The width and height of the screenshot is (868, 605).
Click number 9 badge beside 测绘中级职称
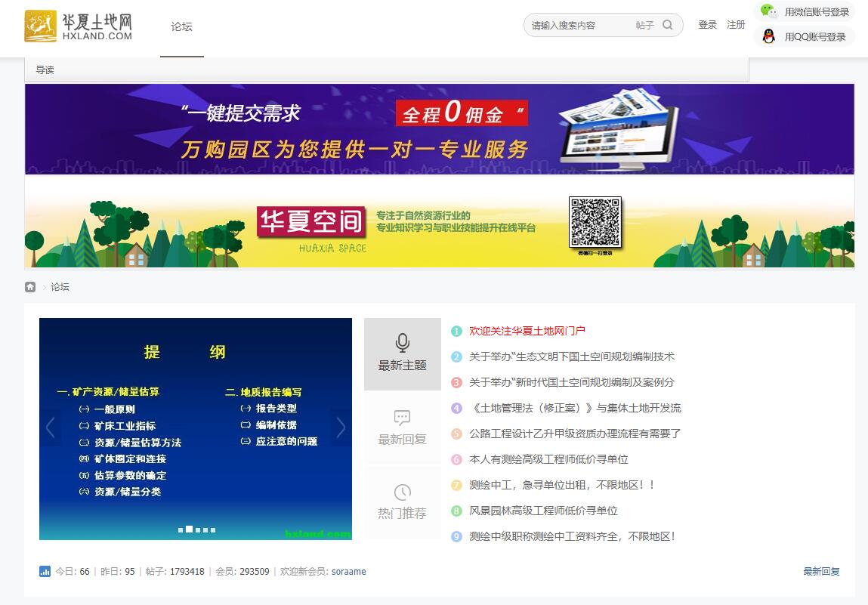point(456,536)
